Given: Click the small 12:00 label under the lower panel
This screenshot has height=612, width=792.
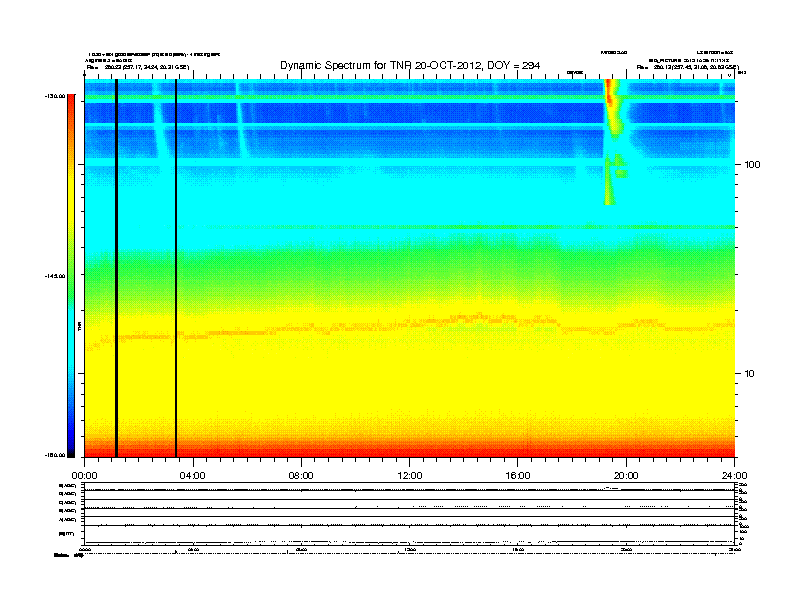Looking at the screenshot, I should click(x=410, y=549).
